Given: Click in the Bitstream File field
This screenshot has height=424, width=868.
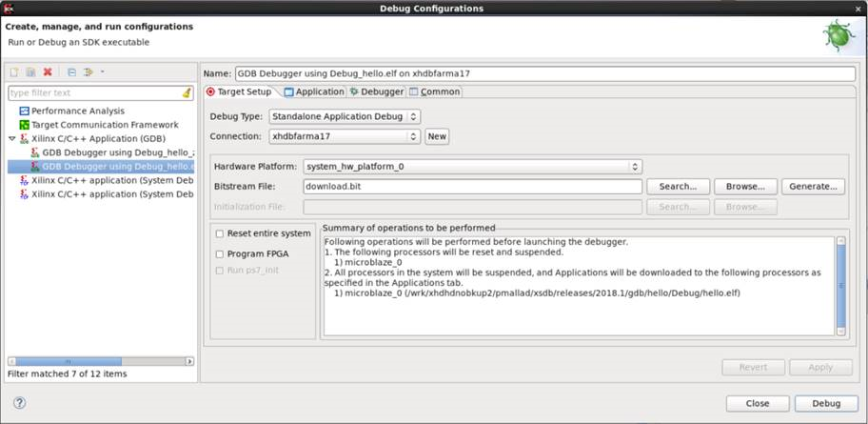Looking at the screenshot, I should [473, 187].
